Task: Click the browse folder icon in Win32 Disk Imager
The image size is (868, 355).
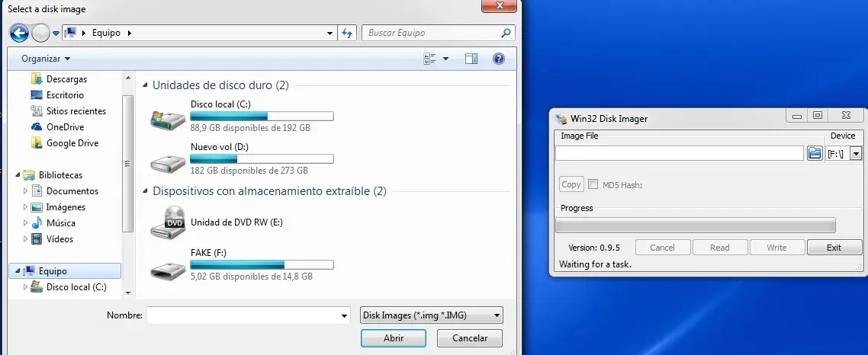Action: click(815, 153)
